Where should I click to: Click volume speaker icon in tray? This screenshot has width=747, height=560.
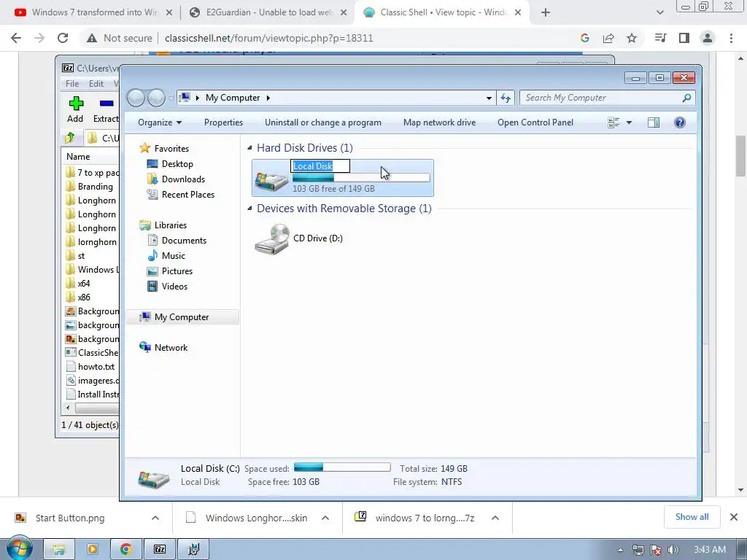coord(673,550)
